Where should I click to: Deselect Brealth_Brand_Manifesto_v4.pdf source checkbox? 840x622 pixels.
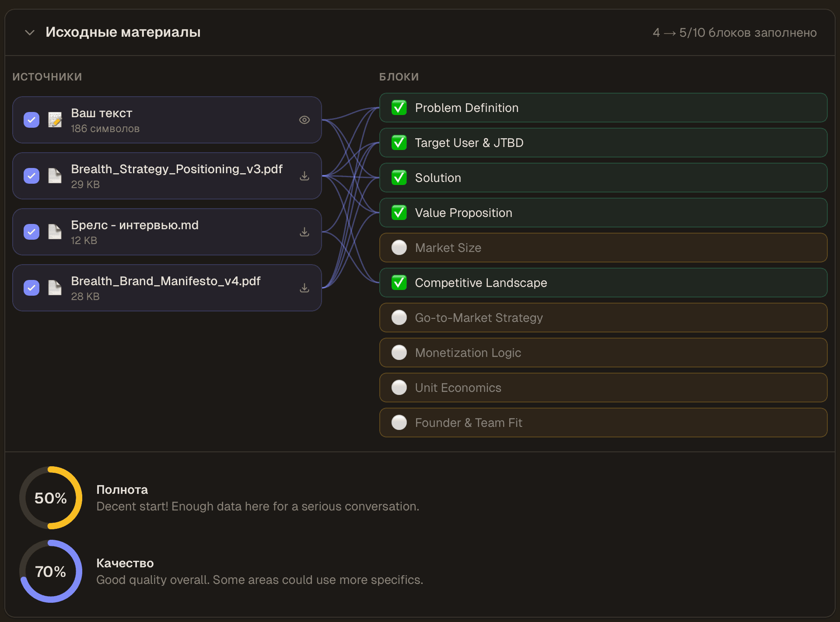(31, 288)
